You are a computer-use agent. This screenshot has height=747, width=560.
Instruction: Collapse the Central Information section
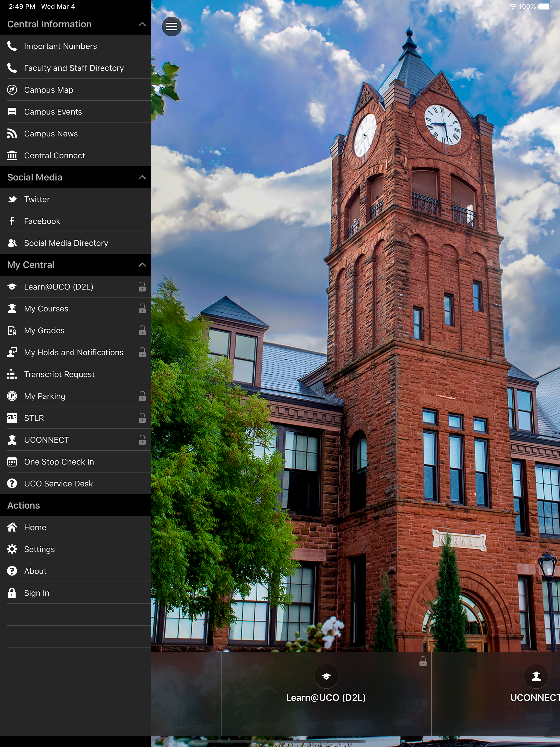point(142,24)
